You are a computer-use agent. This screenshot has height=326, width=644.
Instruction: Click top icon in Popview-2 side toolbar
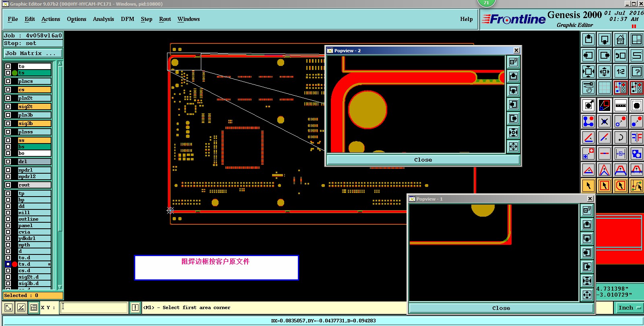coord(513,62)
